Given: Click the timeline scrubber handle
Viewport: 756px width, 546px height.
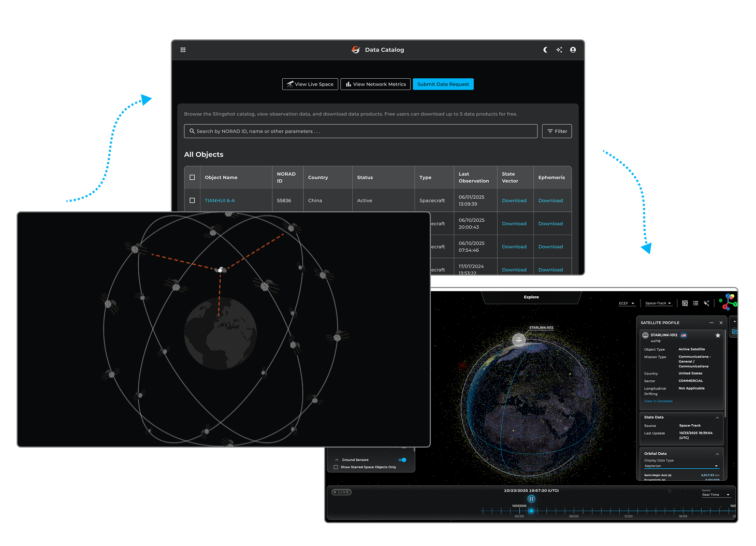Looking at the screenshot, I should point(531,511).
